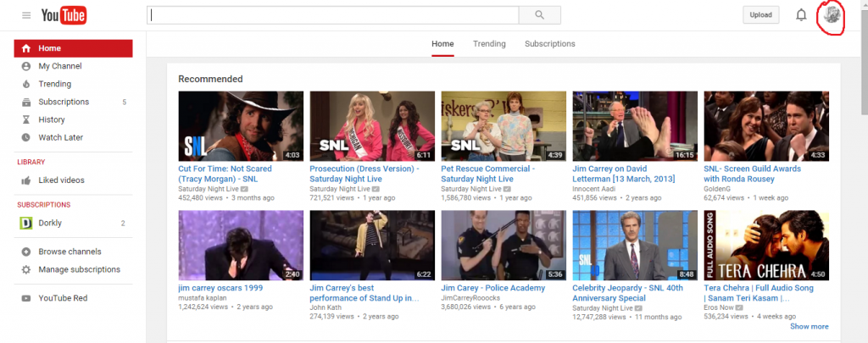Open Prosecution (Dress Version) video thumbnail

point(372,126)
